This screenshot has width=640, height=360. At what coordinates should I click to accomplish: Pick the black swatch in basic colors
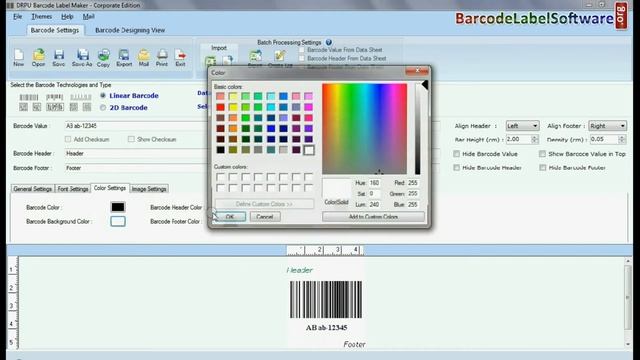click(x=220, y=150)
